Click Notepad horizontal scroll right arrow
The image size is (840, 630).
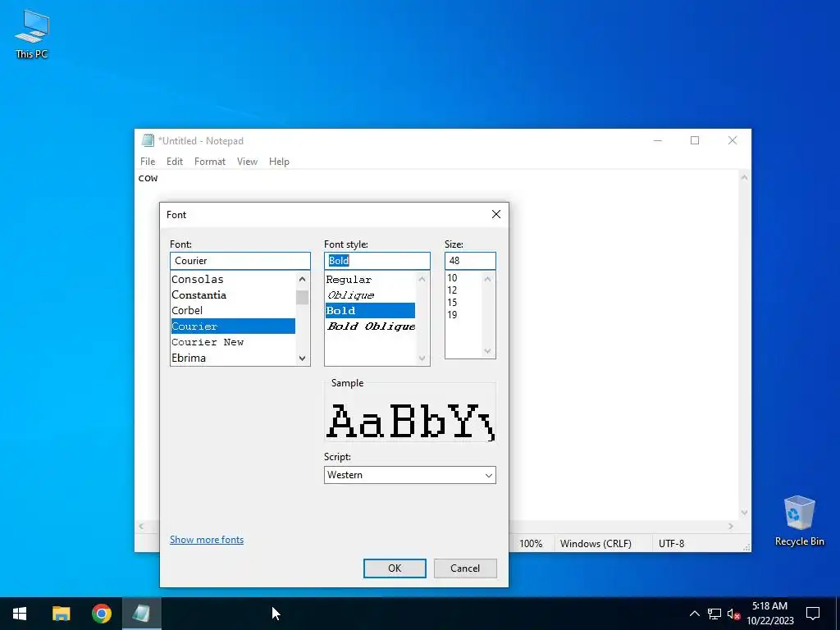(x=731, y=527)
